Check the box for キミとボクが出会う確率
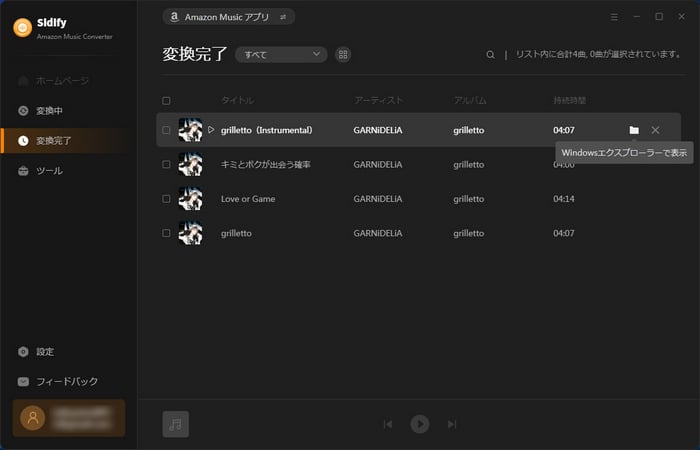Screen dimensions: 700x450 click(166, 164)
